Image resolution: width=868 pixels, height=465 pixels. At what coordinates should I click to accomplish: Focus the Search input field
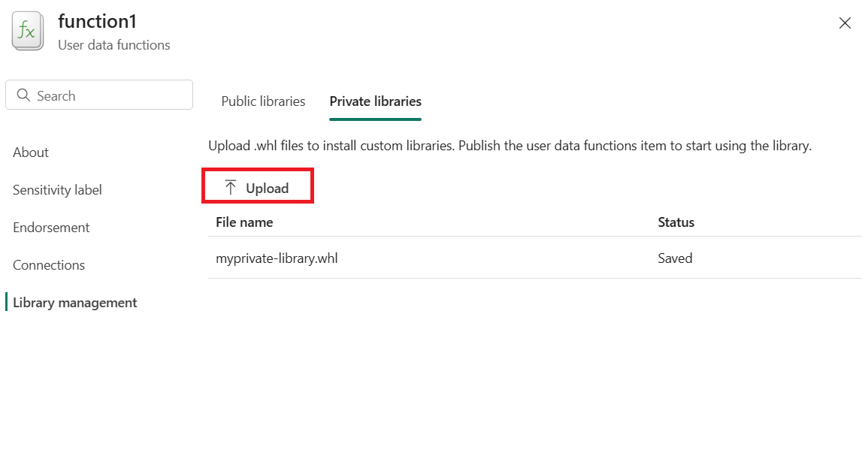tap(99, 95)
